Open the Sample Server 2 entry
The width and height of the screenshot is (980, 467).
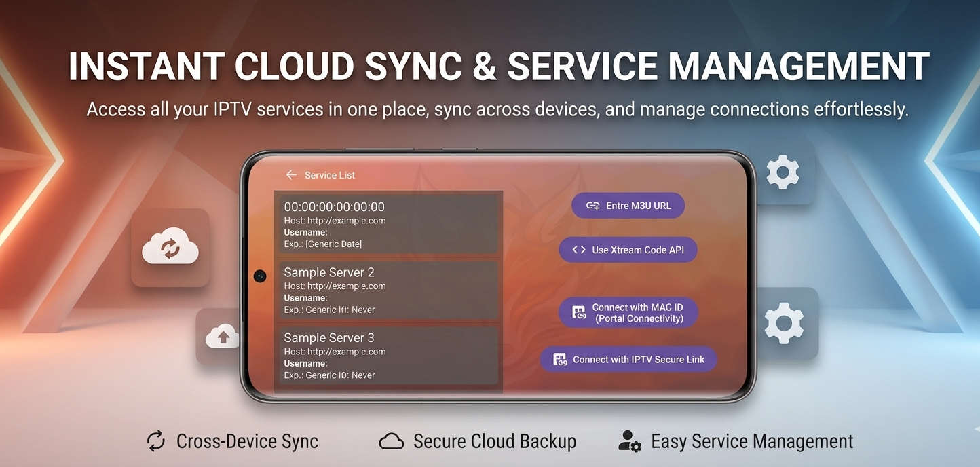coord(389,291)
